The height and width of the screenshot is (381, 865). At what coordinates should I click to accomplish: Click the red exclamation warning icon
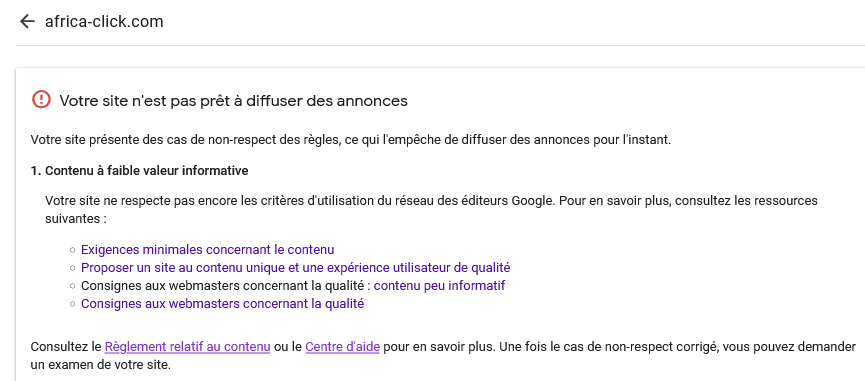pos(41,100)
